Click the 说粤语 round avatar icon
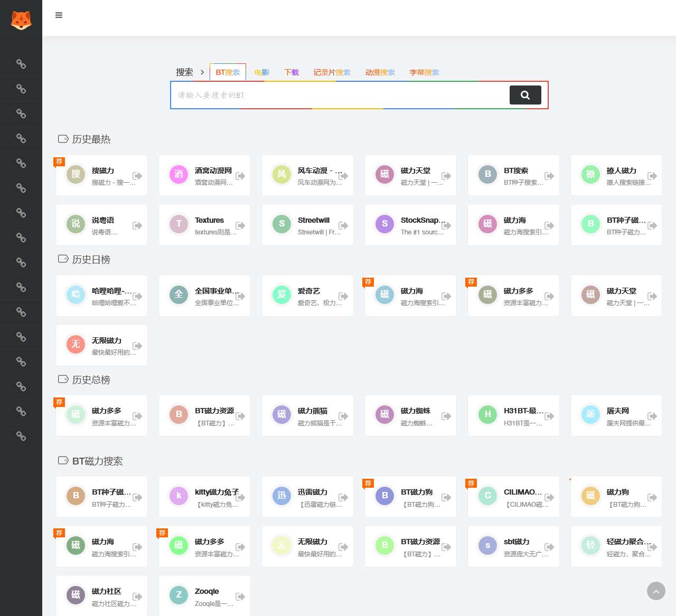Screen dimensions: 676x616 76,224
